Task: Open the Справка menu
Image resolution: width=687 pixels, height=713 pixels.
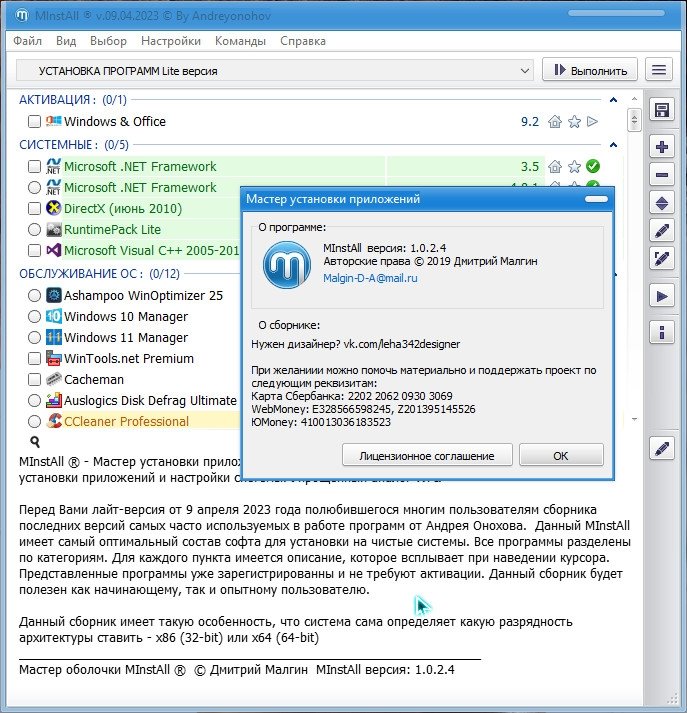Action: 303,41
